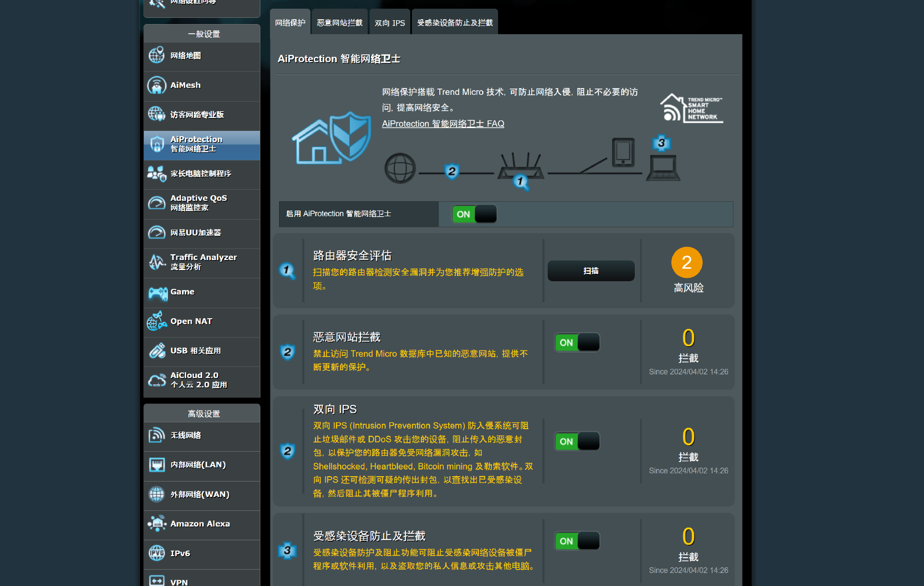Image resolution: width=924 pixels, height=586 pixels.
Task: Click the USB 相关应用 icon
Action: coord(156,351)
